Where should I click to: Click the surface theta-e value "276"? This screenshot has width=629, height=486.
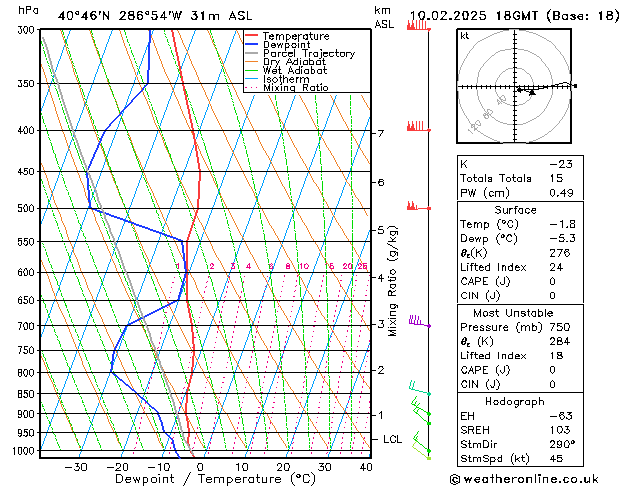pyautogui.click(x=560, y=253)
